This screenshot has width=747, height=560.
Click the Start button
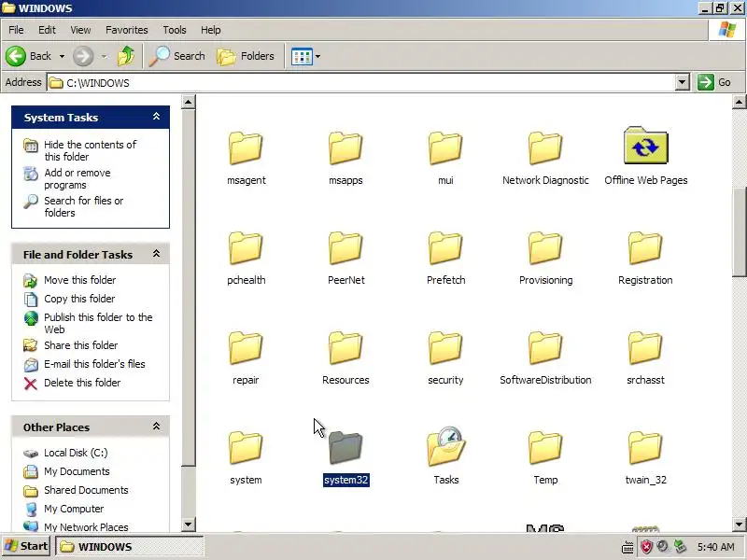(x=26, y=546)
